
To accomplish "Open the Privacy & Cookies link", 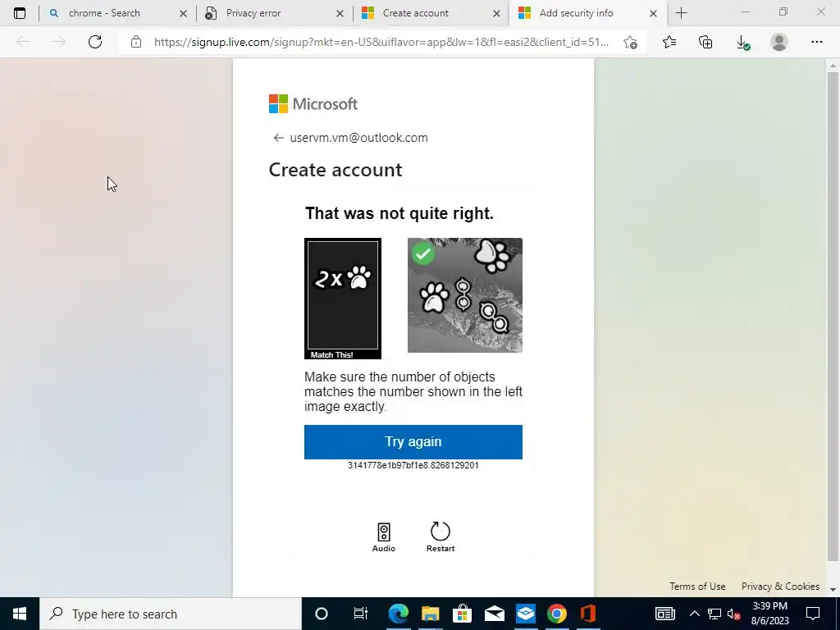I will pyautogui.click(x=780, y=586).
